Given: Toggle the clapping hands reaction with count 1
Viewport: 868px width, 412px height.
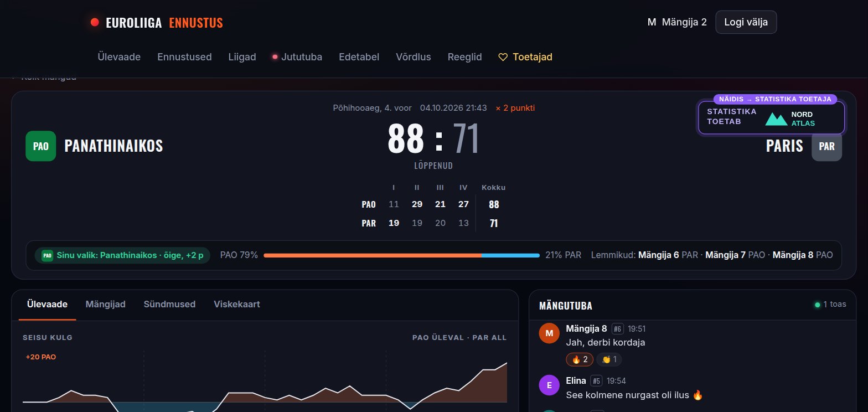Looking at the screenshot, I should (609, 359).
